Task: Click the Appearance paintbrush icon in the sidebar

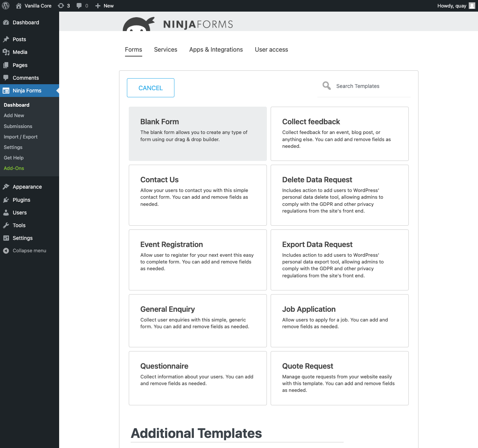Action: pos(6,187)
